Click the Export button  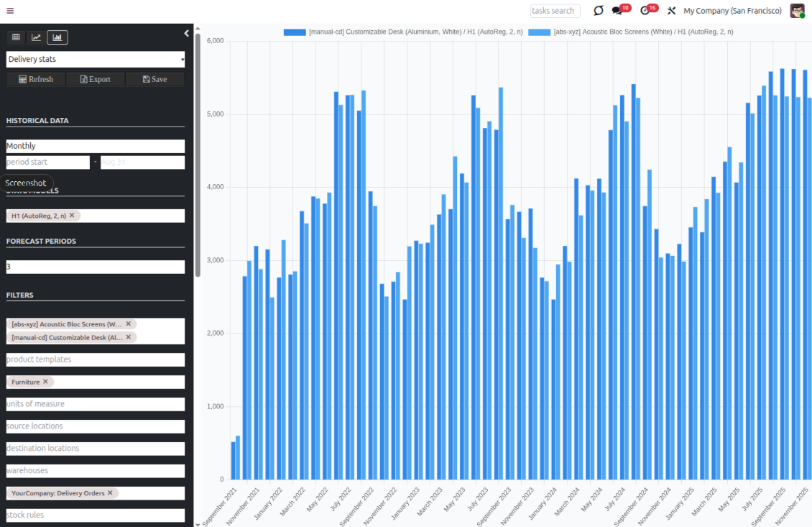tap(96, 79)
